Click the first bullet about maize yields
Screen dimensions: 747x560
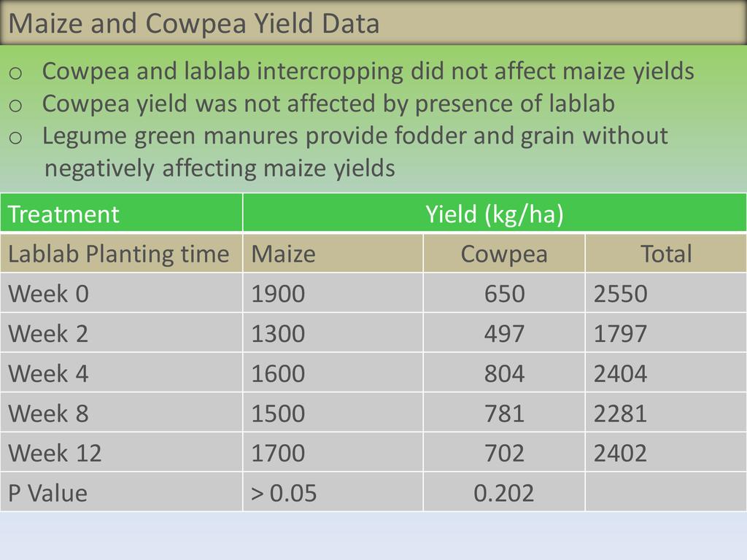pyautogui.click(x=368, y=71)
